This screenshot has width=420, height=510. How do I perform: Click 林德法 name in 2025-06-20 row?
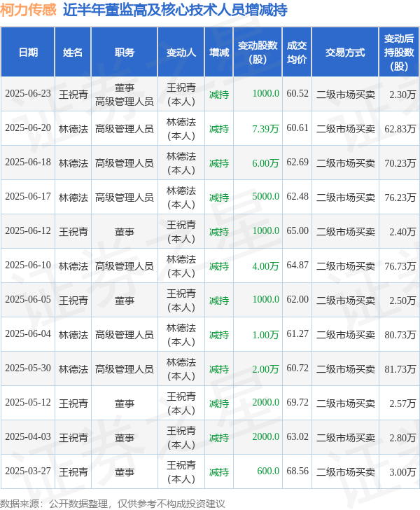tap(73, 129)
